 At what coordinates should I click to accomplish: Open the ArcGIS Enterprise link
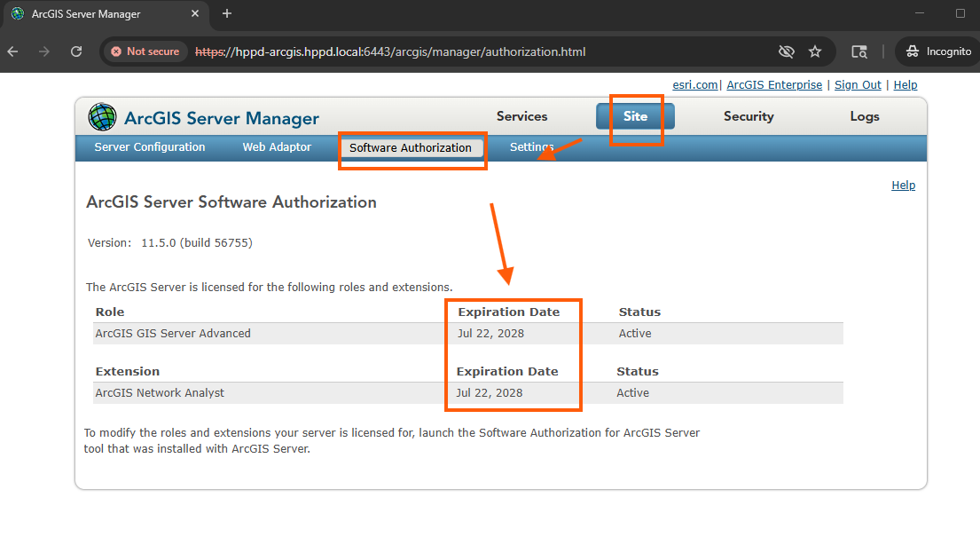pyautogui.click(x=774, y=85)
